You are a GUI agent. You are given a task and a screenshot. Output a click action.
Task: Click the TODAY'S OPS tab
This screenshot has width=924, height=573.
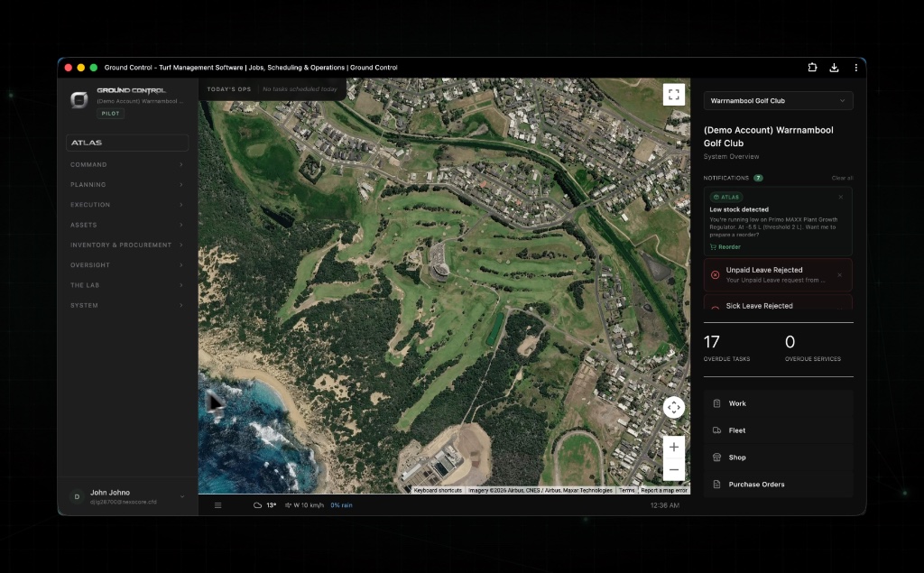[x=228, y=89]
